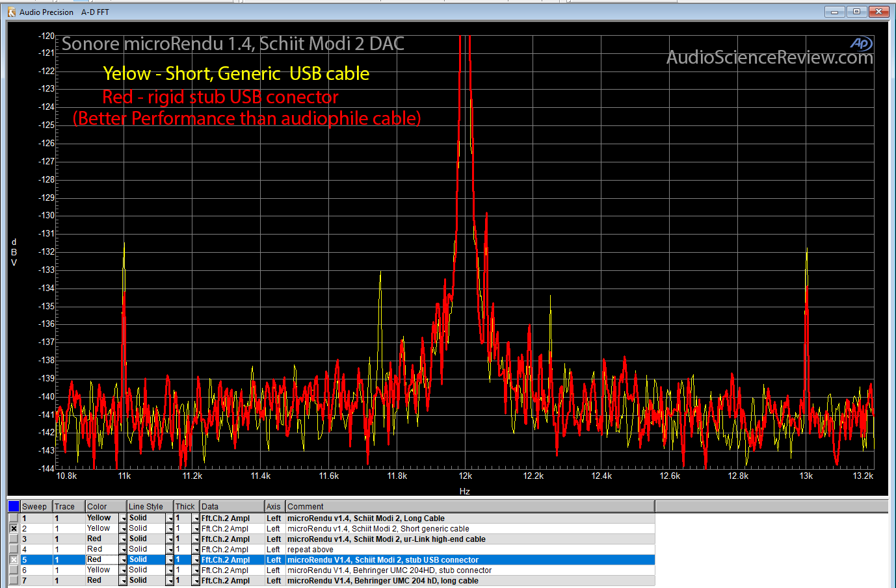Click the red 'rigid stub USB conector' legend text
The image size is (896, 588).
coord(220,97)
